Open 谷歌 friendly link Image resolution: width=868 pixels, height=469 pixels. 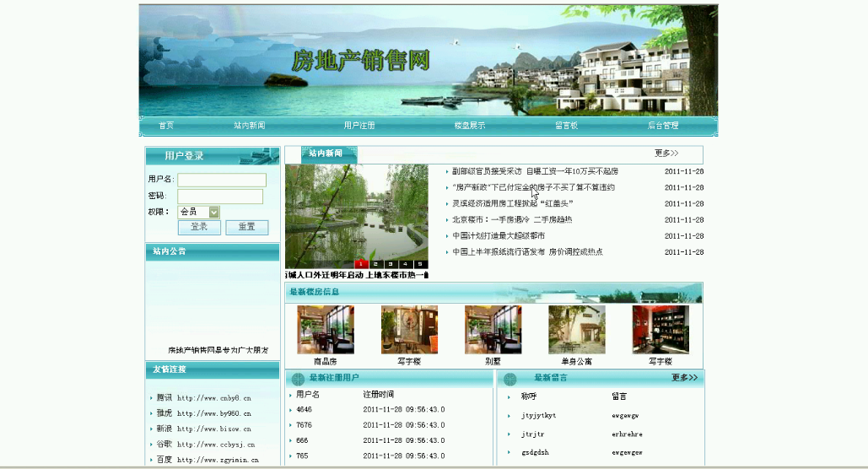pyautogui.click(x=205, y=445)
